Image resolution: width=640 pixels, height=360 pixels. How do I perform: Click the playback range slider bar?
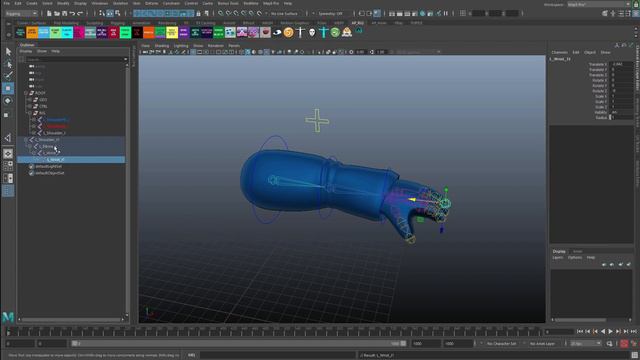pyautogui.click(x=239, y=344)
